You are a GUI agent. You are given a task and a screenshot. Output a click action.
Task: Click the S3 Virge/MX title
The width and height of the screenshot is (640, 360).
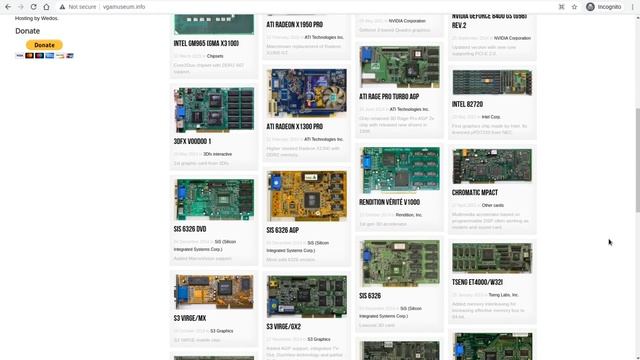(190, 318)
